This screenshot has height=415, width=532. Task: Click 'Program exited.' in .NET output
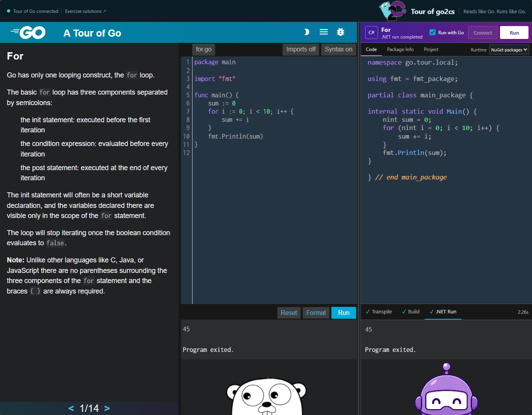[391, 350]
